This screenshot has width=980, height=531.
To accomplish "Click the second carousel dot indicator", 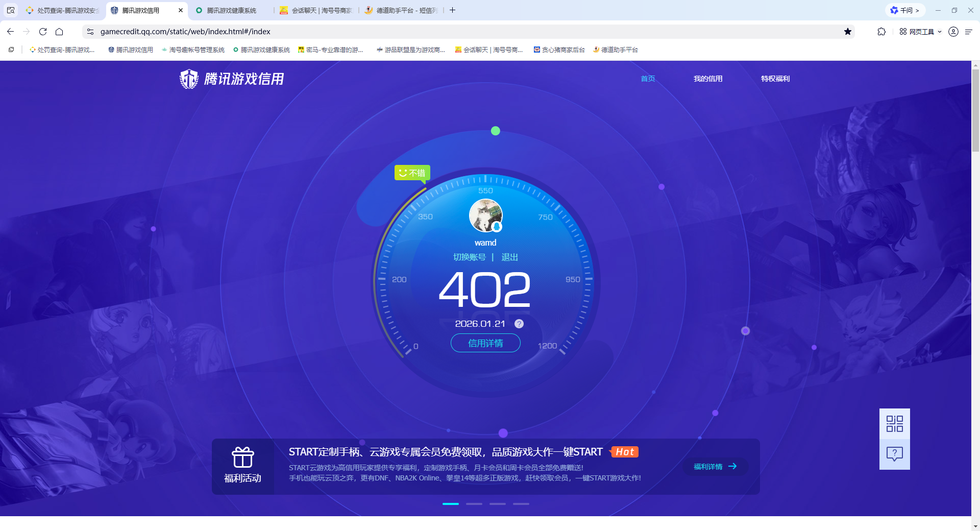I will coord(474,504).
